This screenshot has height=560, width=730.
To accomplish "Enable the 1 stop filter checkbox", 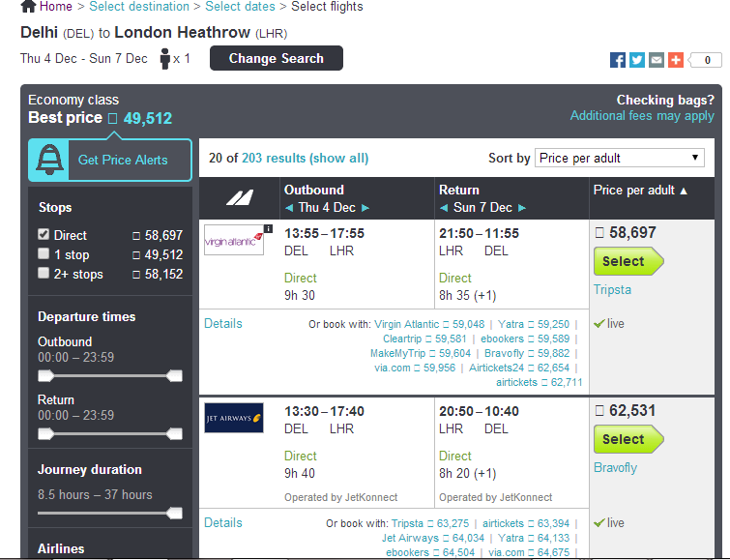I will (x=44, y=253).
